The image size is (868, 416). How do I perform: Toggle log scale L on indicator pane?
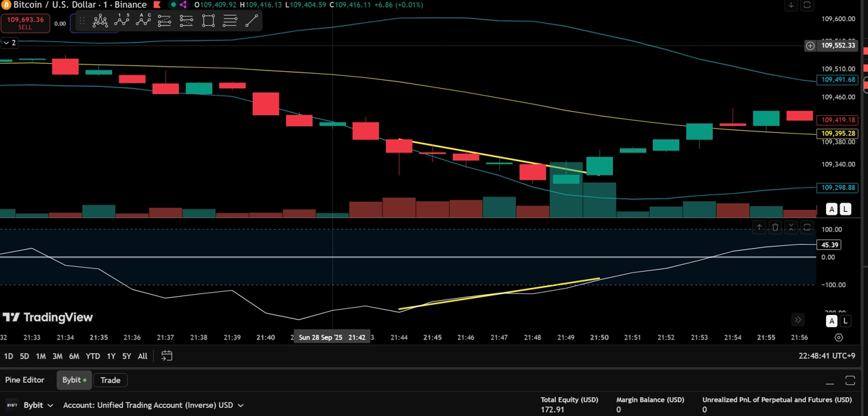(845, 320)
